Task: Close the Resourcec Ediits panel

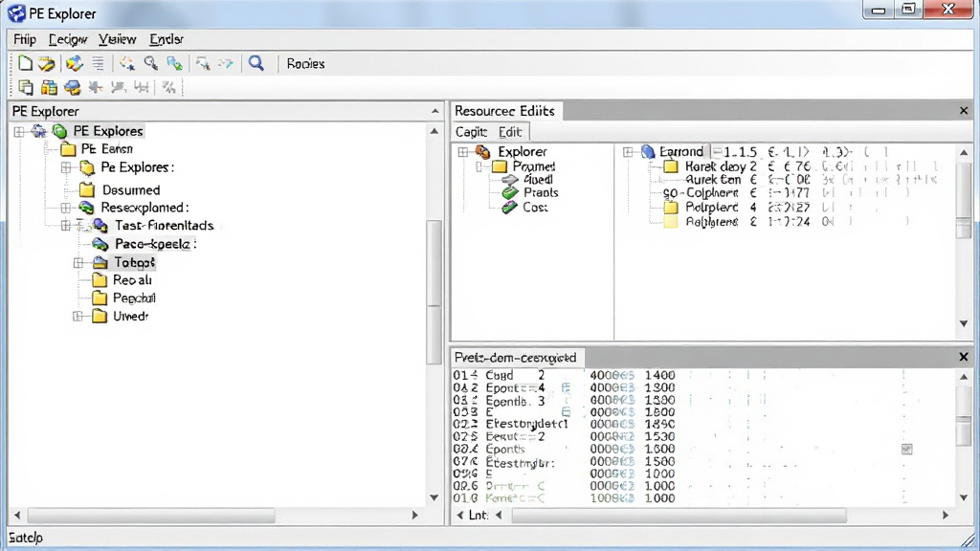Action: (x=964, y=111)
